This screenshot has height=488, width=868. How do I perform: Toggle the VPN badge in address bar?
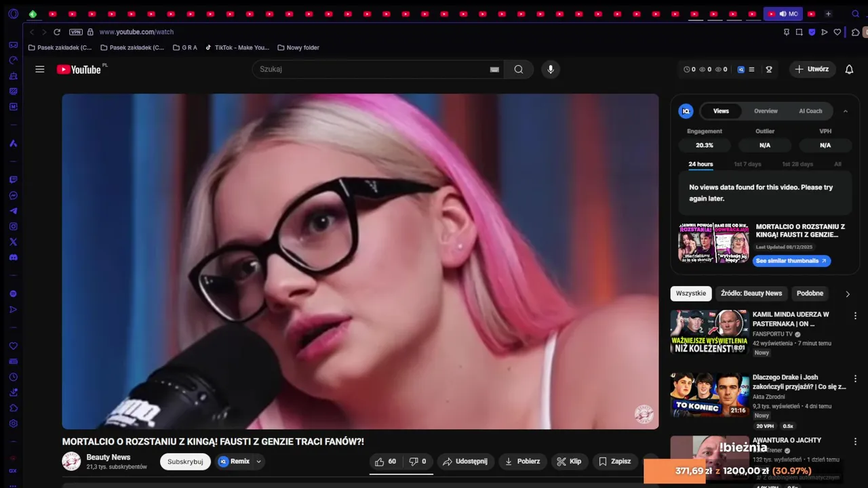tap(75, 32)
